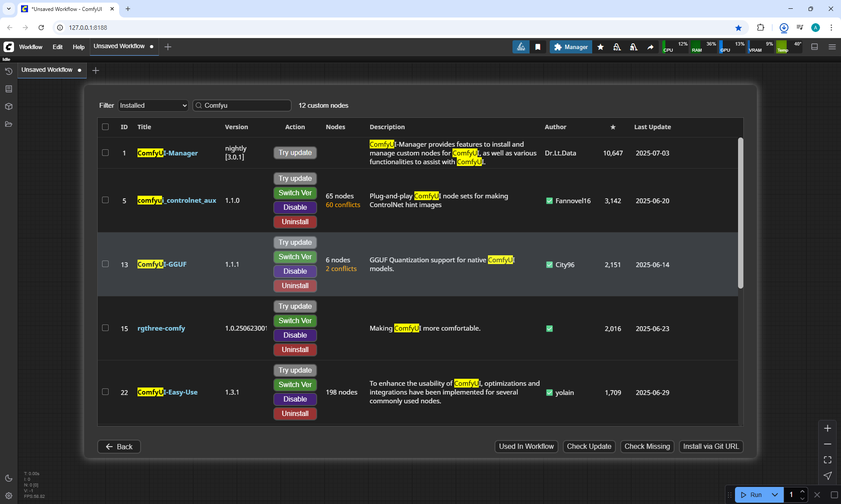Open the Workflow menu
This screenshot has width=841, height=504.
(x=31, y=47)
